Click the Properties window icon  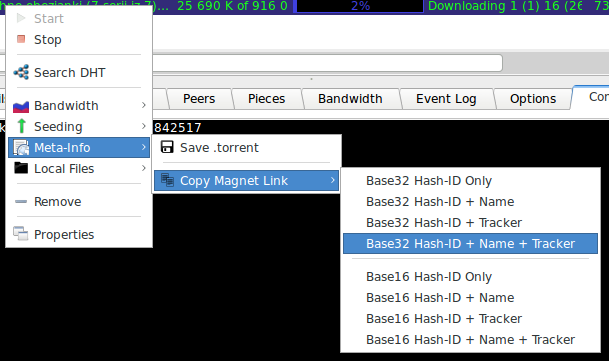point(21,234)
